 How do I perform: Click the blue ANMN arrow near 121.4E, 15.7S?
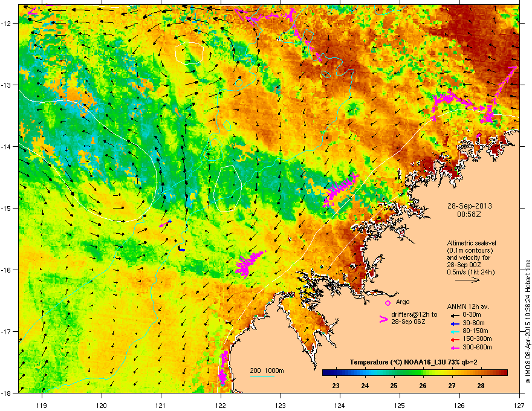point(181,250)
